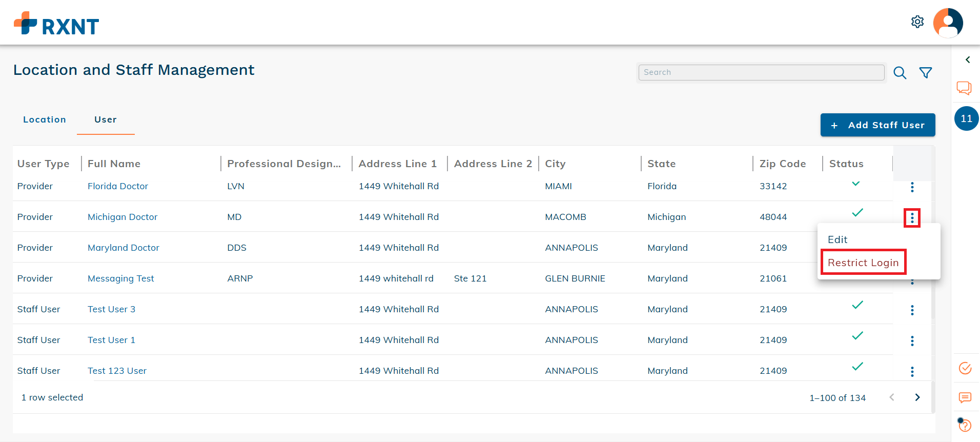Image resolution: width=980 pixels, height=442 pixels.
Task: Open actions menu for Test User 1
Action: coord(912,341)
